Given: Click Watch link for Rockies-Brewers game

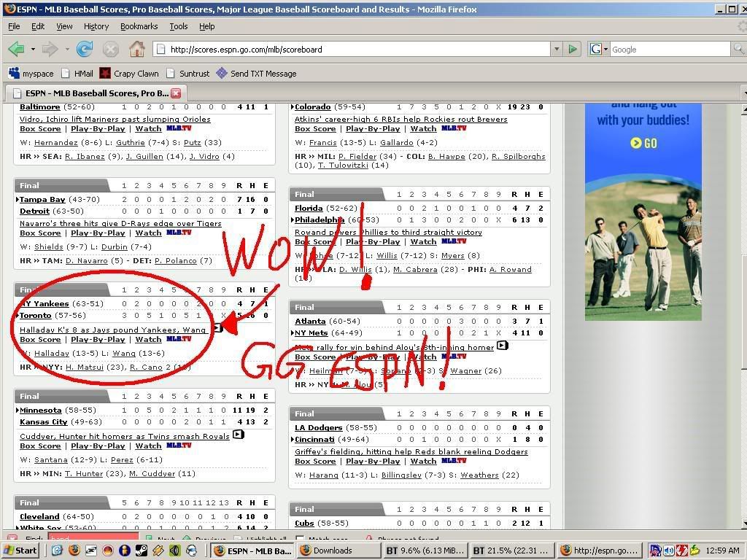Looking at the screenshot, I should click(x=423, y=128).
